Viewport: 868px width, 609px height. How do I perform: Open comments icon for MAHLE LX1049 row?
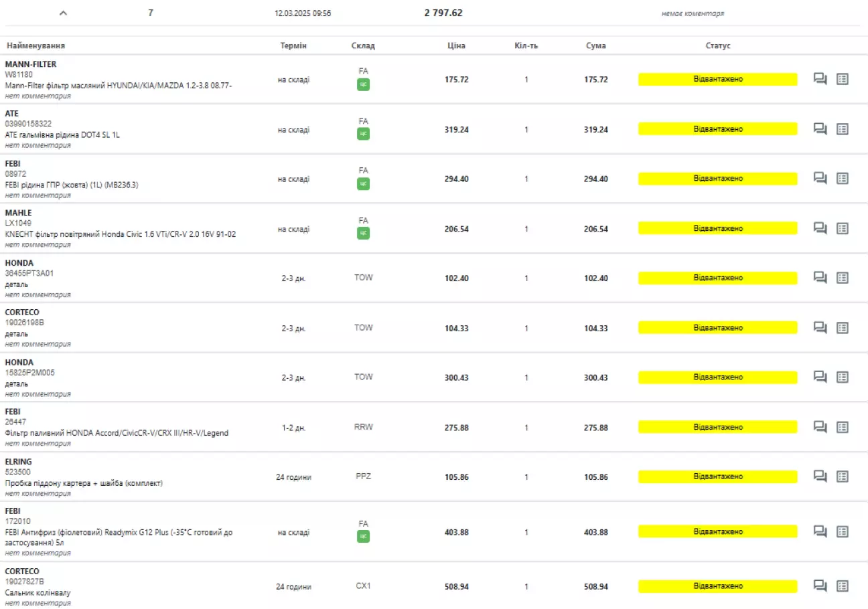pos(820,228)
